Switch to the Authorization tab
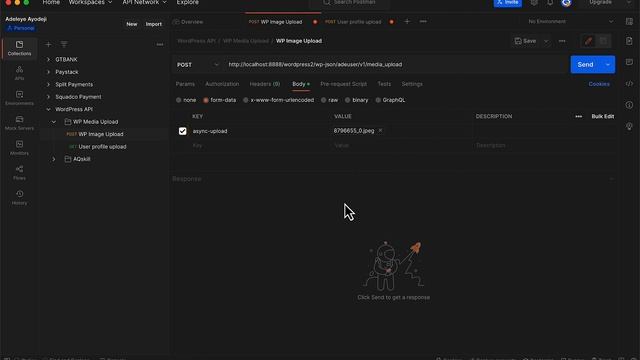Image resolution: width=640 pixels, height=360 pixels. (x=222, y=84)
